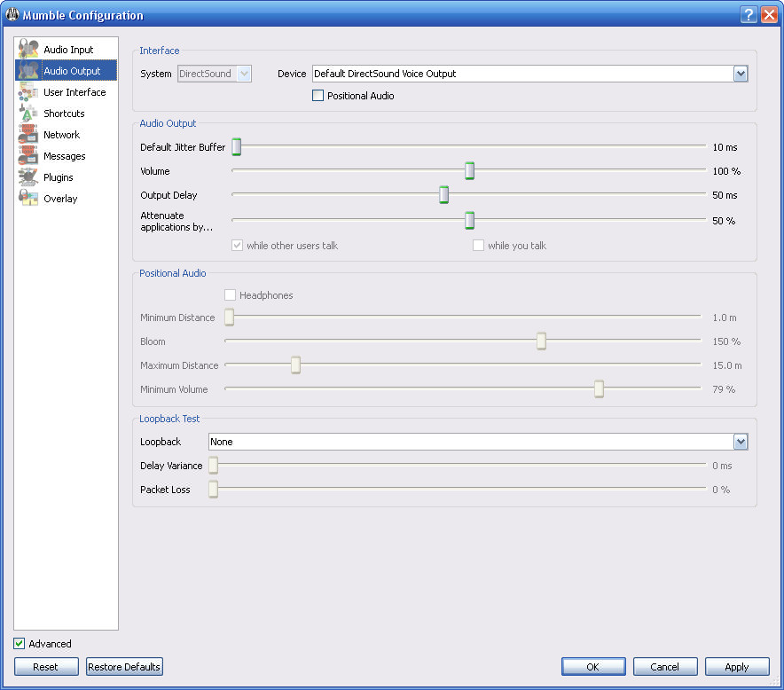Click the title bar help question-mark icon
The width and height of the screenshot is (784, 690).
pos(749,15)
